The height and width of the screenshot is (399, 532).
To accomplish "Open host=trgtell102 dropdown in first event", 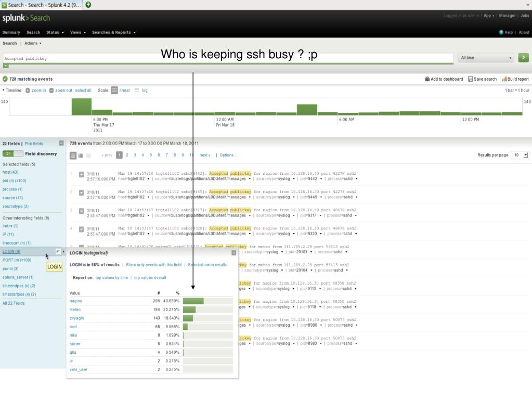I will 148,179.
